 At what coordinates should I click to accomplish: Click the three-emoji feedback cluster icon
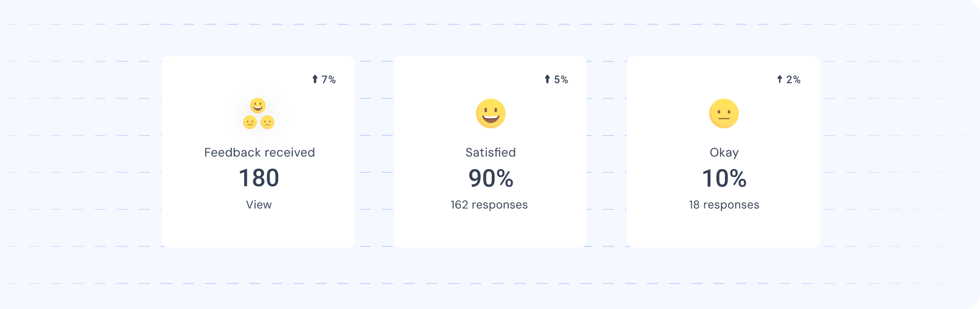click(259, 114)
